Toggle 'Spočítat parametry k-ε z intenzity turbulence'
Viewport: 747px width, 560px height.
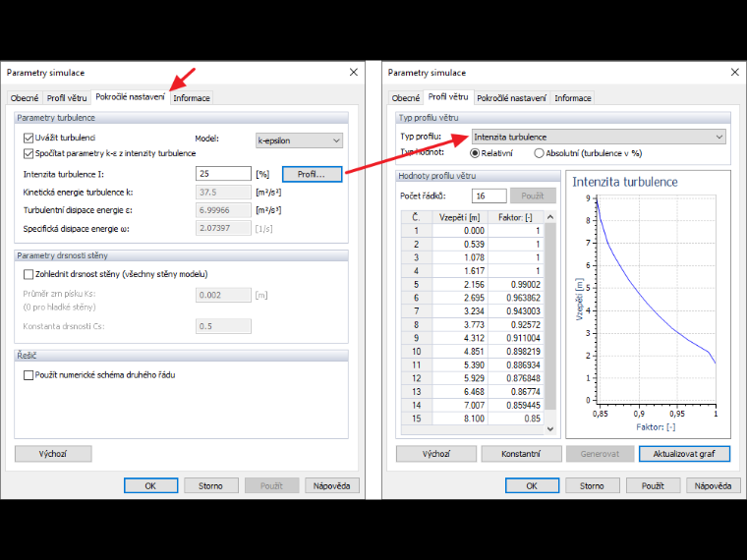tap(29, 153)
